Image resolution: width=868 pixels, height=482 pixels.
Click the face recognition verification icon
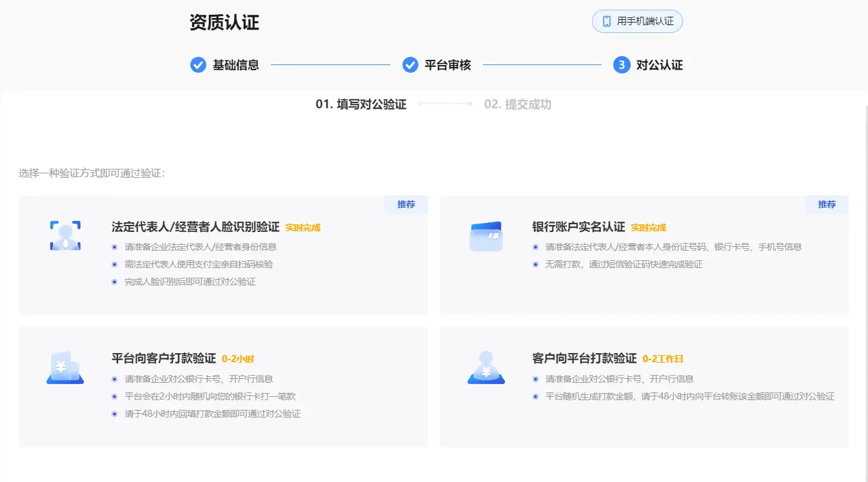(x=65, y=236)
